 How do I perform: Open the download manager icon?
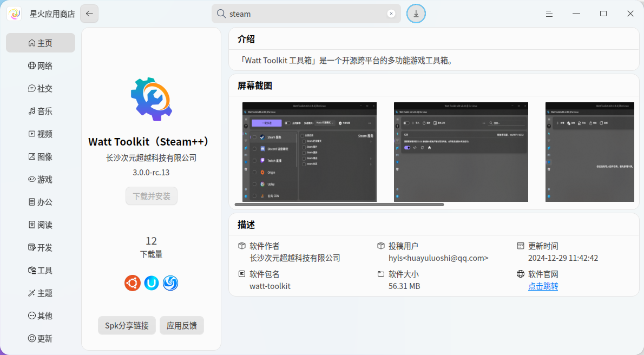416,14
